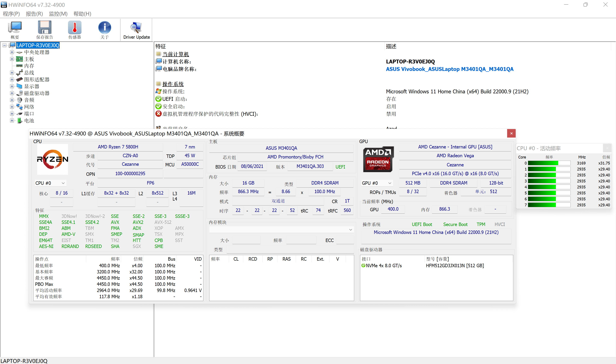616x364 pixels.
Task: Open the 传感器 sensors thermometer icon
Action: tap(75, 27)
